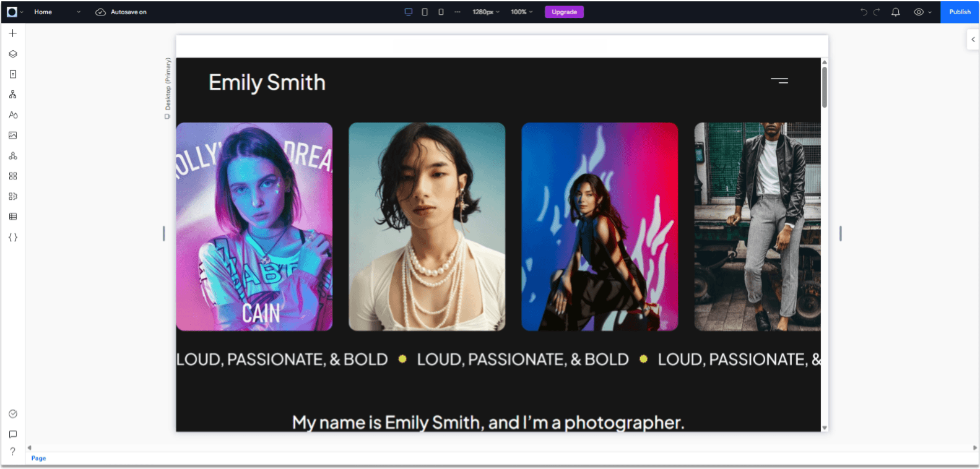Open the hamburger menu on the site canvas
This screenshot has height=469, width=980.
pos(779,80)
